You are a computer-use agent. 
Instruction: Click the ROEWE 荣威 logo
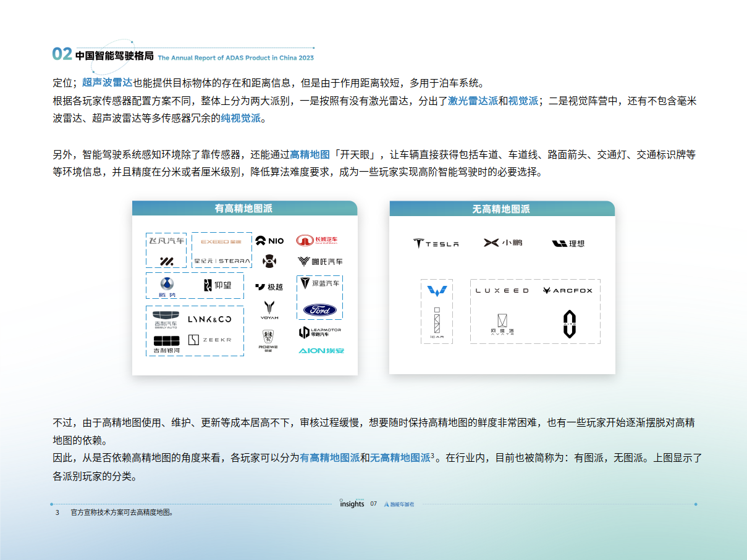[x=268, y=340]
